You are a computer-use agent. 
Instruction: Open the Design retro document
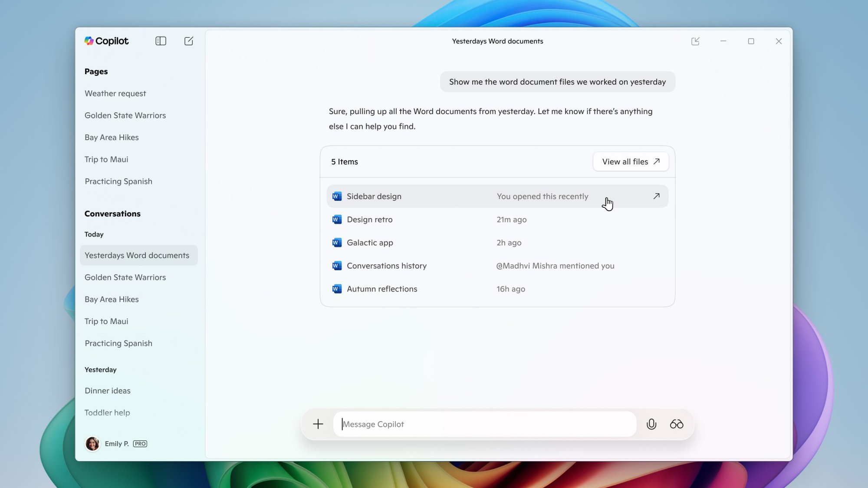tap(370, 219)
